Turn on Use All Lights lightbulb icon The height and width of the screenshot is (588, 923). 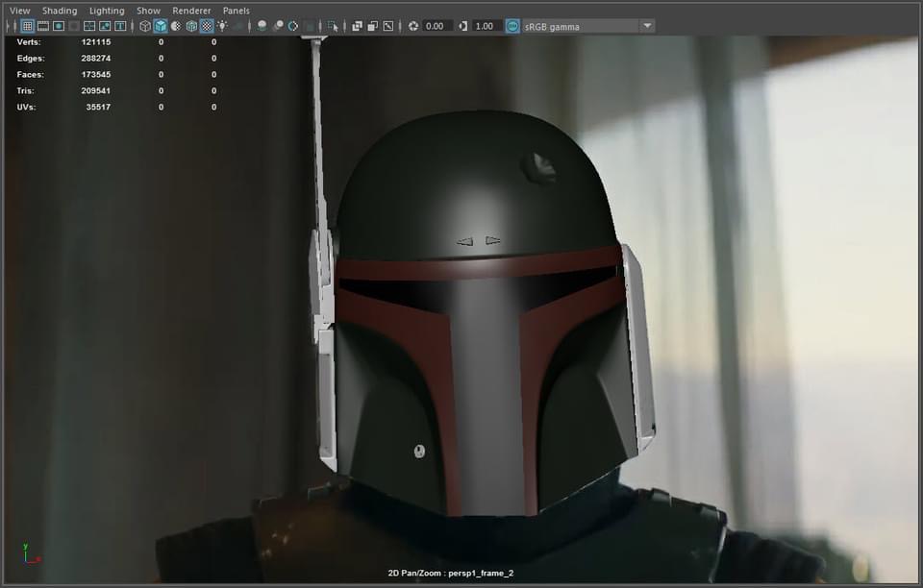(222, 26)
